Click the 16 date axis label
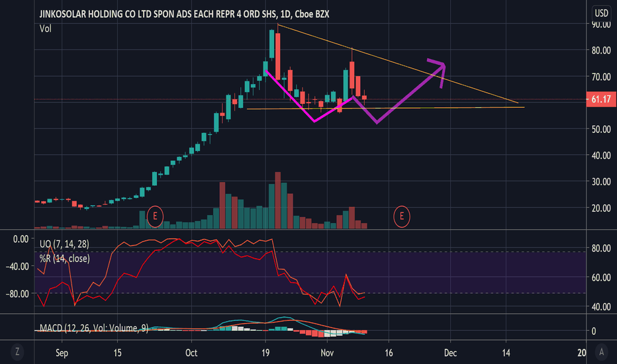Screen dimensions: 617x364 [x=389, y=353]
